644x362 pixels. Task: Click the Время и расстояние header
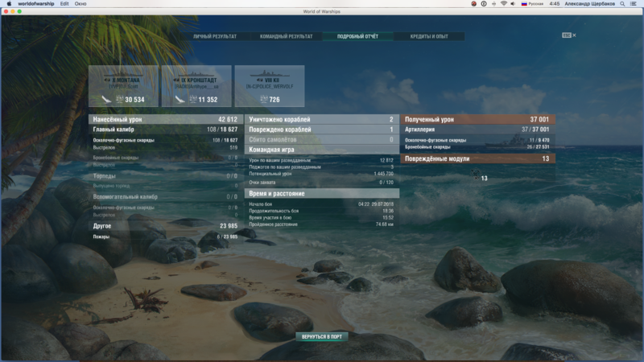[x=322, y=194]
